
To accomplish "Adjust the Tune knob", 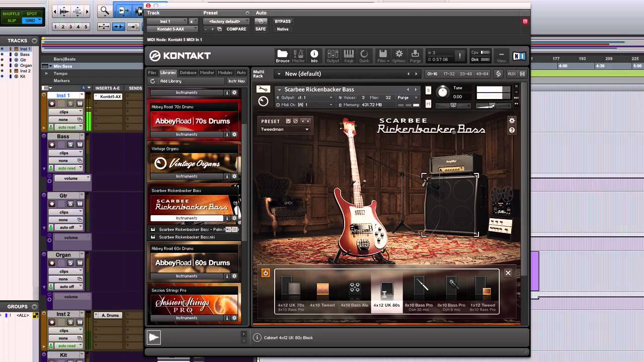I will [443, 92].
